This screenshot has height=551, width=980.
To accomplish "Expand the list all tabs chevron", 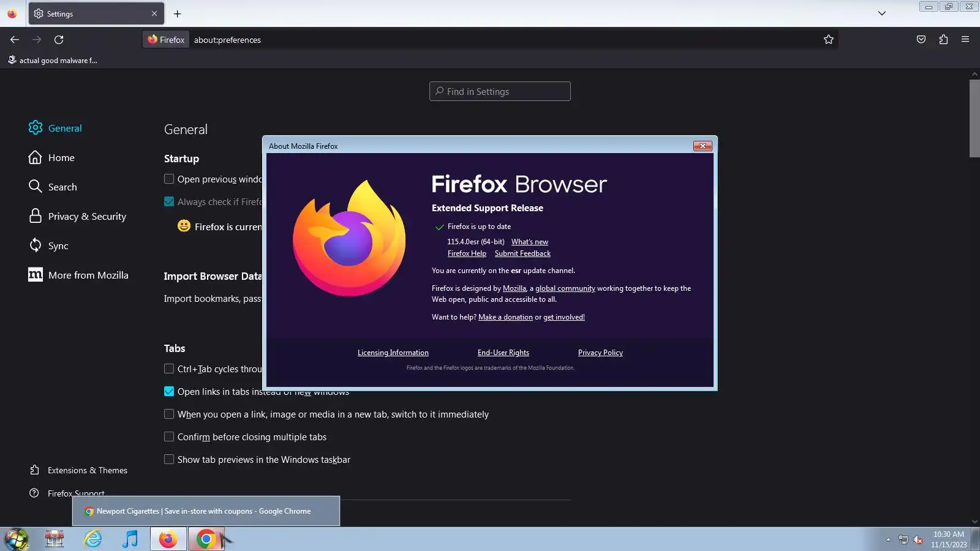I will 882,13.
